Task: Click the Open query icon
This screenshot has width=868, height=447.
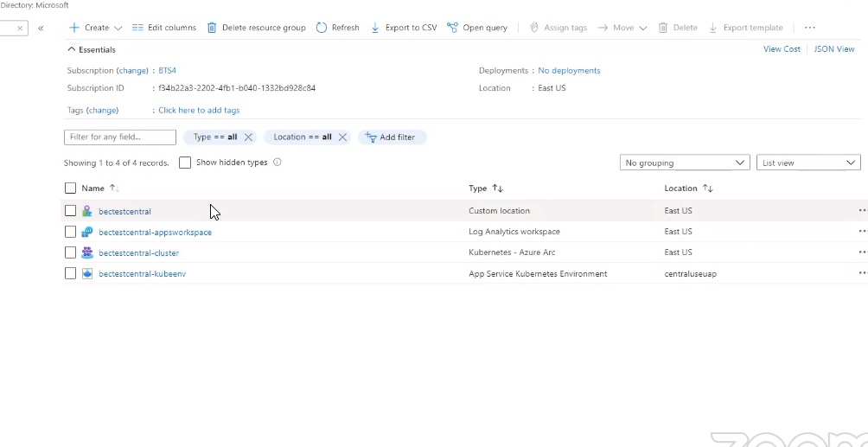Action: (x=452, y=27)
